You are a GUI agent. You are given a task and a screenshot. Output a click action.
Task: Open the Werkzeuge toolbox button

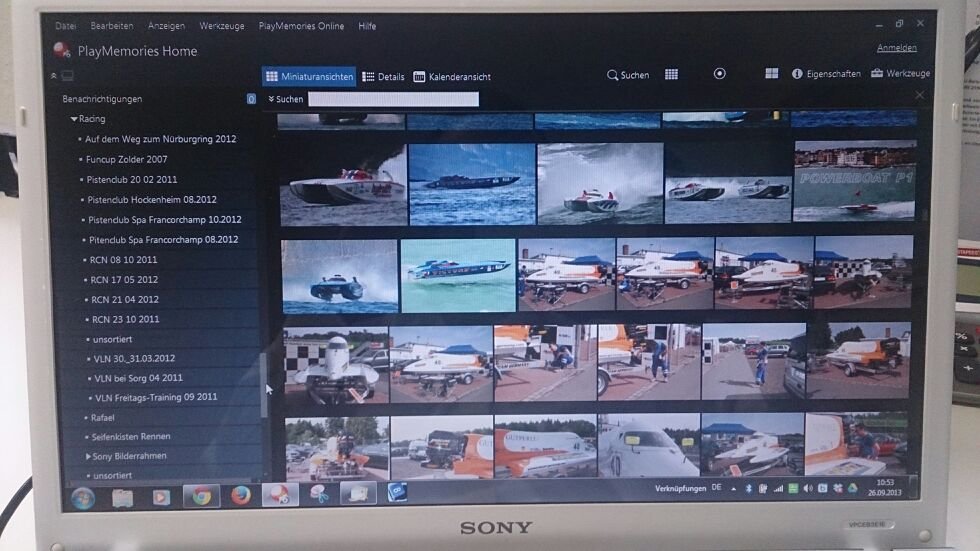900,73
